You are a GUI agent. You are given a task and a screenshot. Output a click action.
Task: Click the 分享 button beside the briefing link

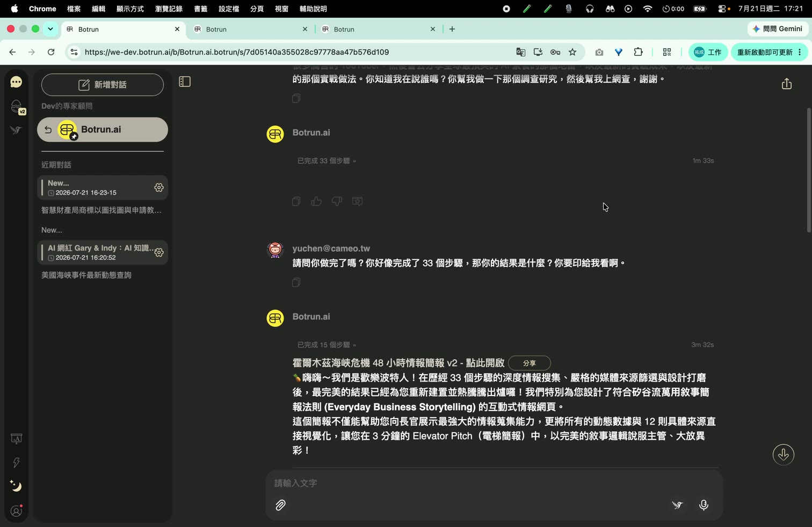pos(530,363)
